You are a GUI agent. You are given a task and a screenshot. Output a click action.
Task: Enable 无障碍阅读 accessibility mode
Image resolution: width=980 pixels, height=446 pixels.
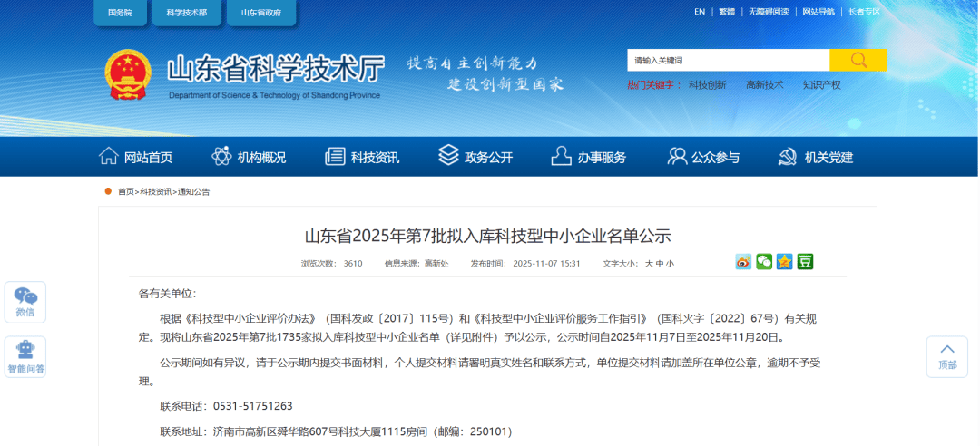coord(768,12)
